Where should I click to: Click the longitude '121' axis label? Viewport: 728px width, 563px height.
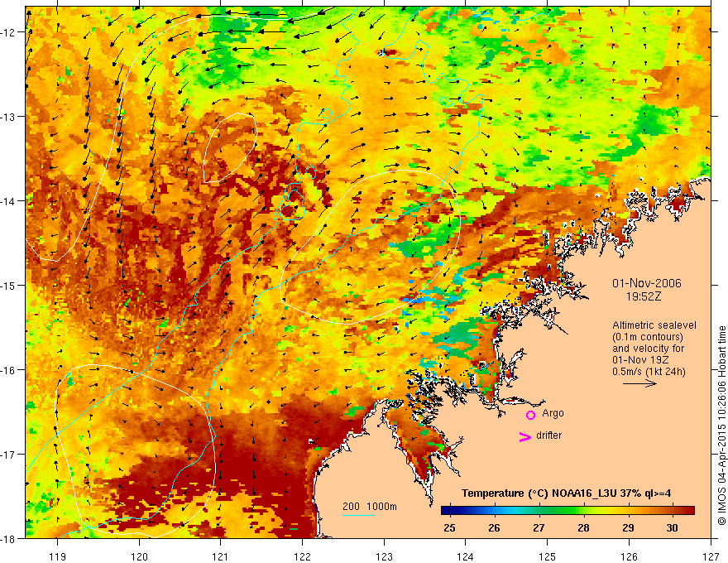[x=221, y=556]
